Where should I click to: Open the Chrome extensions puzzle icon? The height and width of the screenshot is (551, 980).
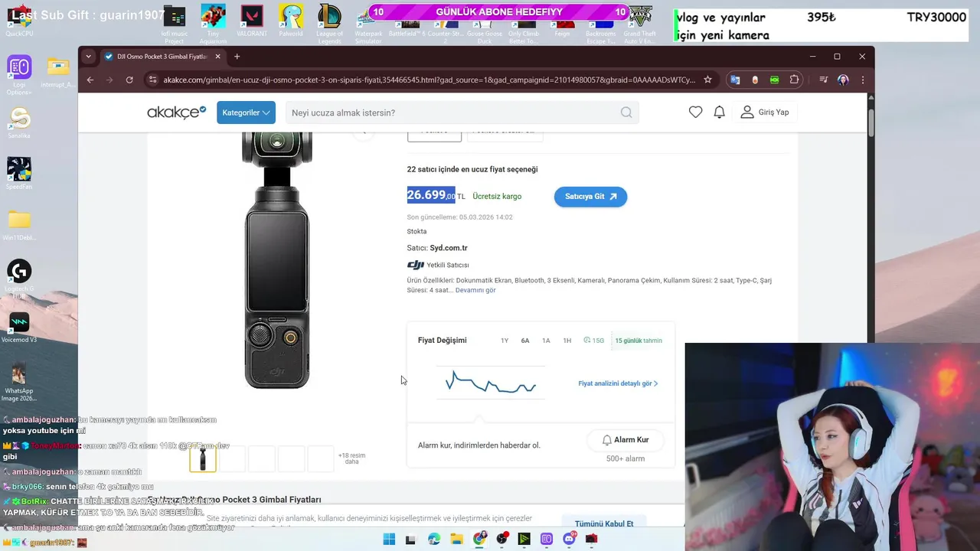(795, 80)
